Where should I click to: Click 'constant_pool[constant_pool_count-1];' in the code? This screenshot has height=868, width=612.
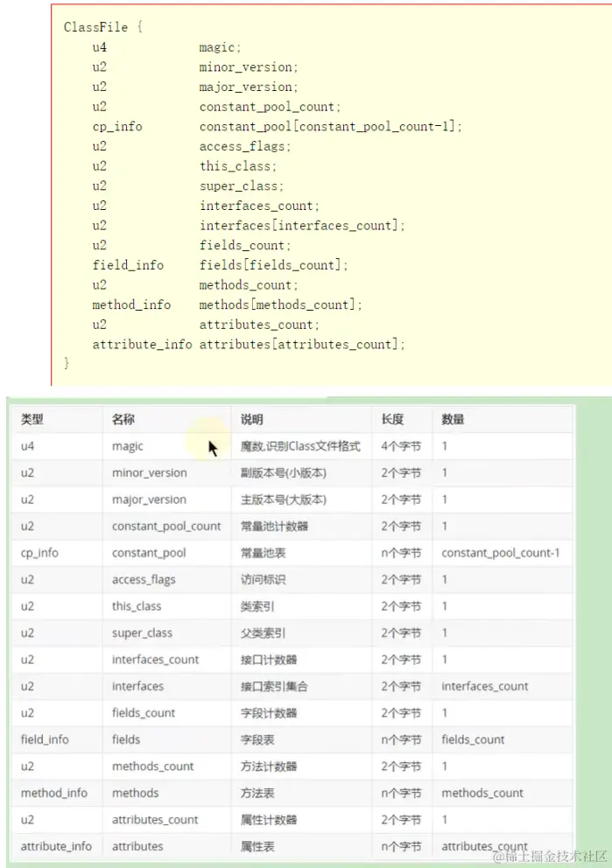click(331, 127)
